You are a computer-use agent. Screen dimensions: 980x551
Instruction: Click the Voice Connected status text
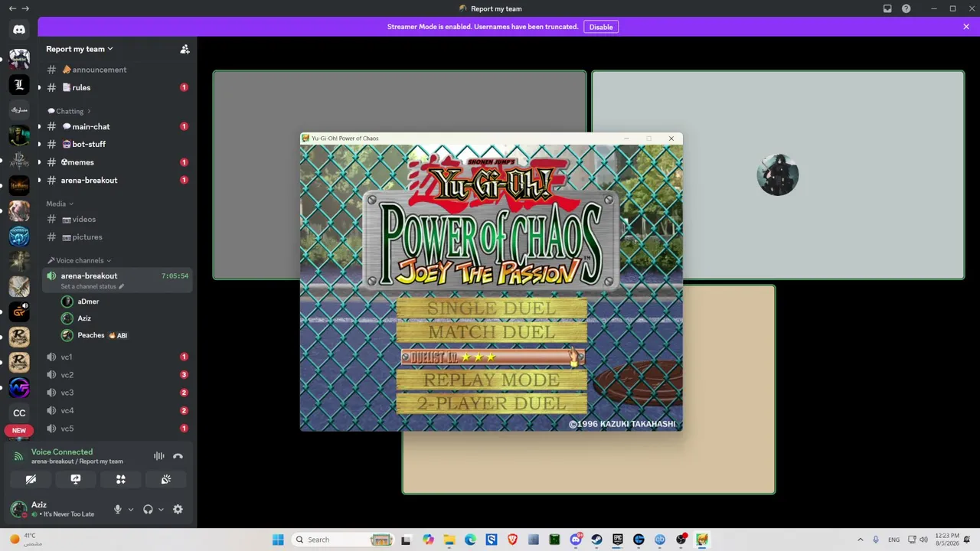click(62, 452)
